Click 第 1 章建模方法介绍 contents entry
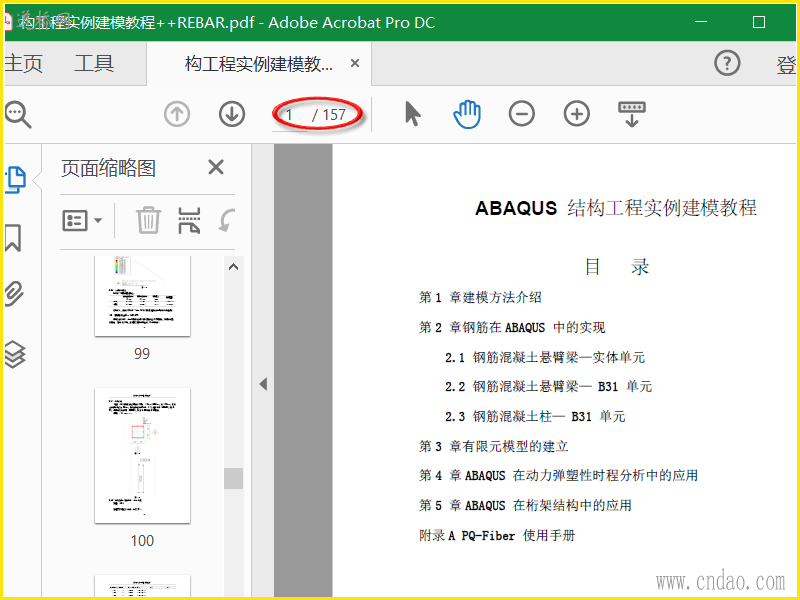800x600 pixels. point(480,297)
